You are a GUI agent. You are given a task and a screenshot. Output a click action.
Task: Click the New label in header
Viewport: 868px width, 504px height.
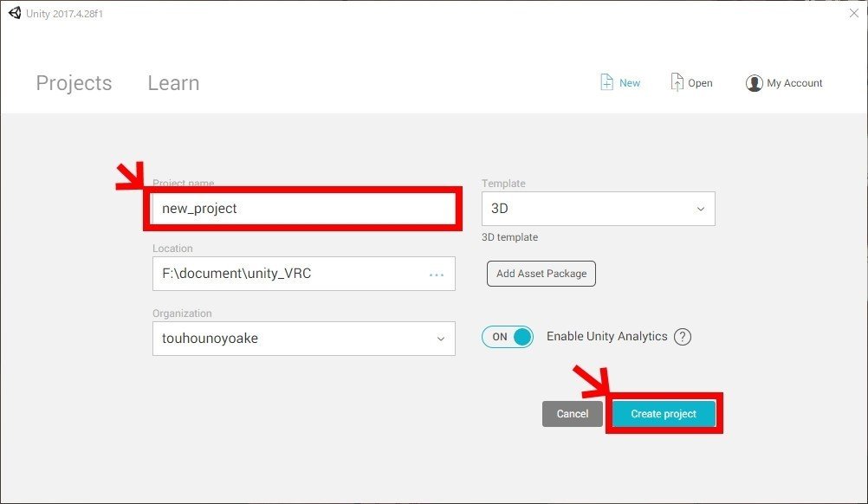click(x=630, y=83)
